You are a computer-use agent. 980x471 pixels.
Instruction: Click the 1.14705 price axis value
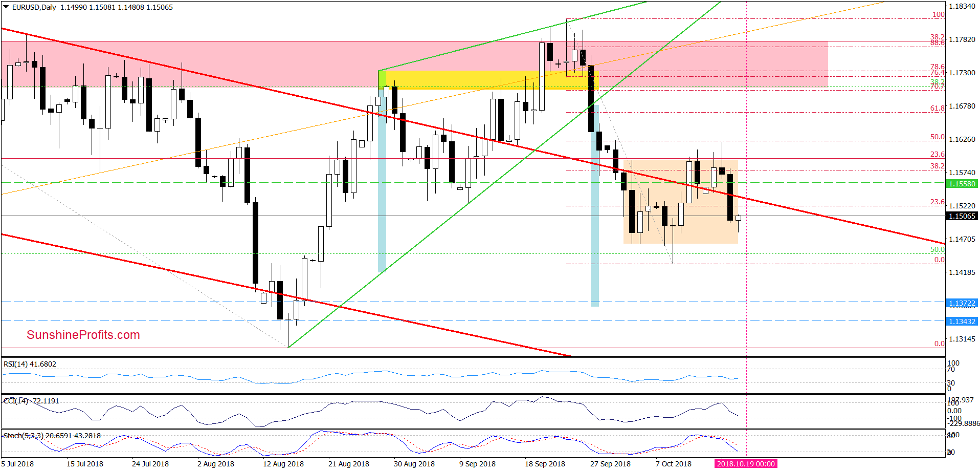coord(962,239)
